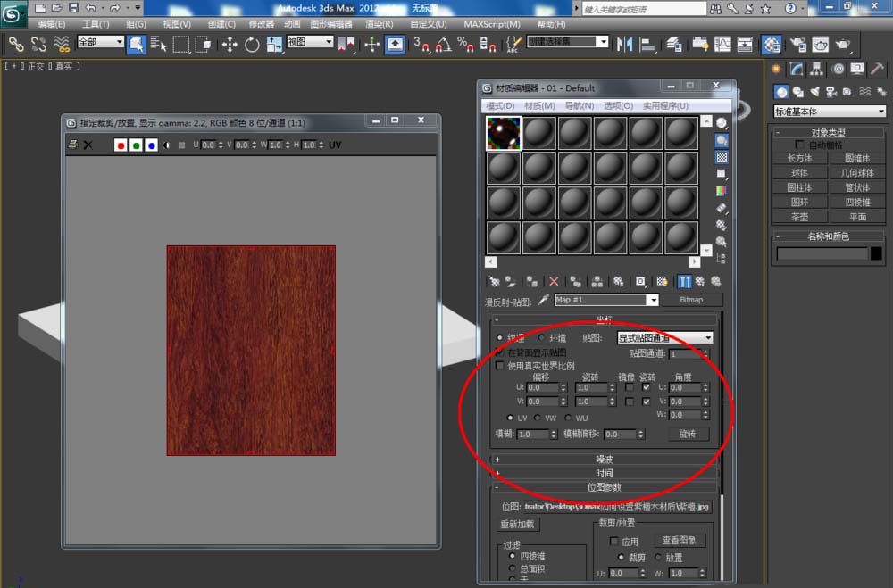This screenshot has width=893, height=588.
Task: Click the black object color swatch
Action: coord(876,253)
